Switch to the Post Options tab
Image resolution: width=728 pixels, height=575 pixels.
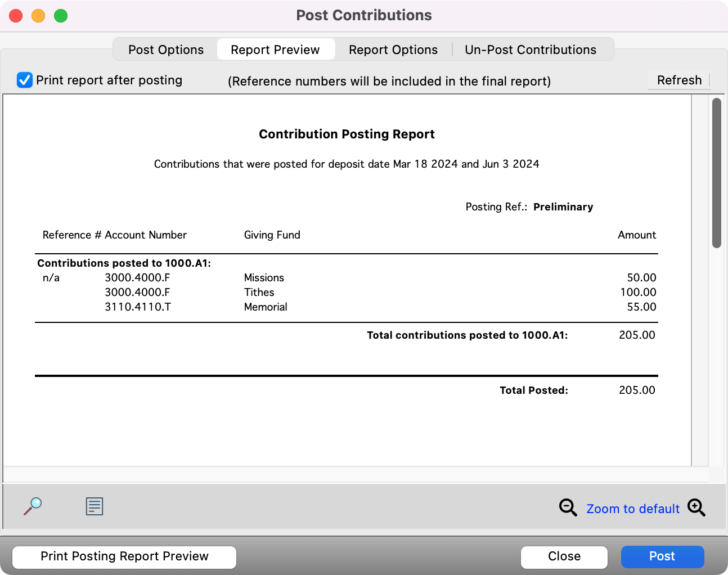pyautogui.click(x=166, y=50)
